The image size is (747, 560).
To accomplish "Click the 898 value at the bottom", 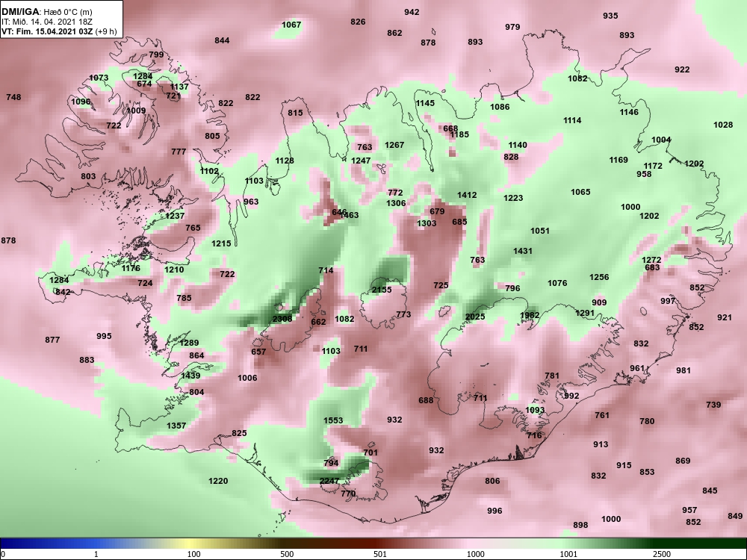I will click(580, 524).
